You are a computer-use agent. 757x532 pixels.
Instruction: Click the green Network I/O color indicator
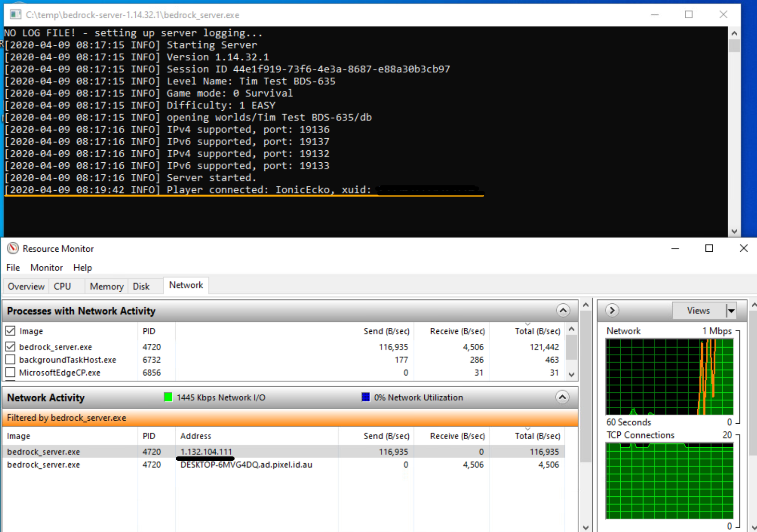[x=168, y=397]
